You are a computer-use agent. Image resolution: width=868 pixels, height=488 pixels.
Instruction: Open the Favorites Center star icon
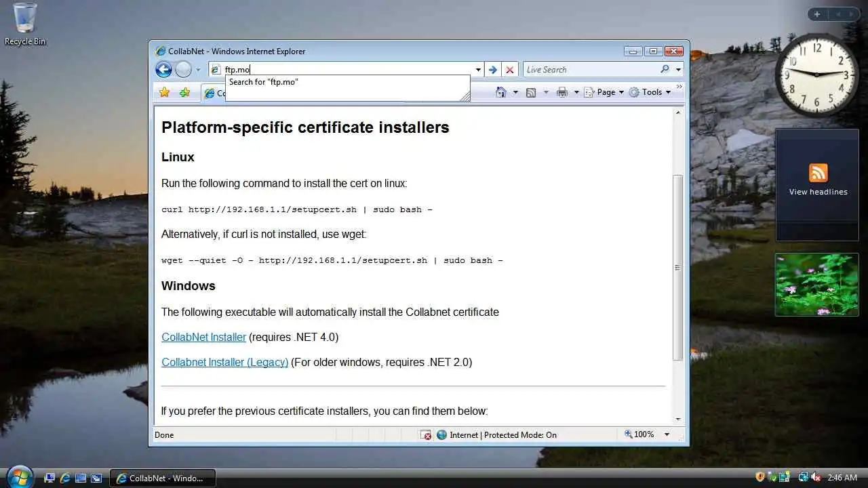tap(164, 92)
